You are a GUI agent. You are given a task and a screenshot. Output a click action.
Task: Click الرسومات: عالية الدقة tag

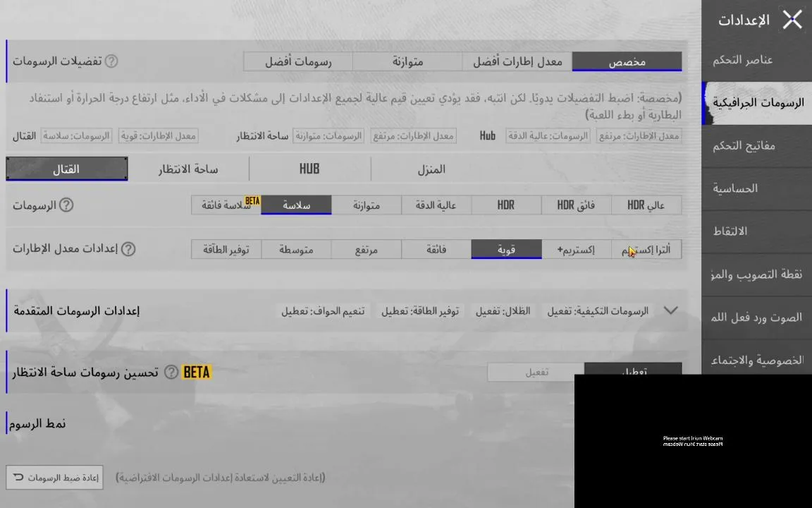click(548, 135)
